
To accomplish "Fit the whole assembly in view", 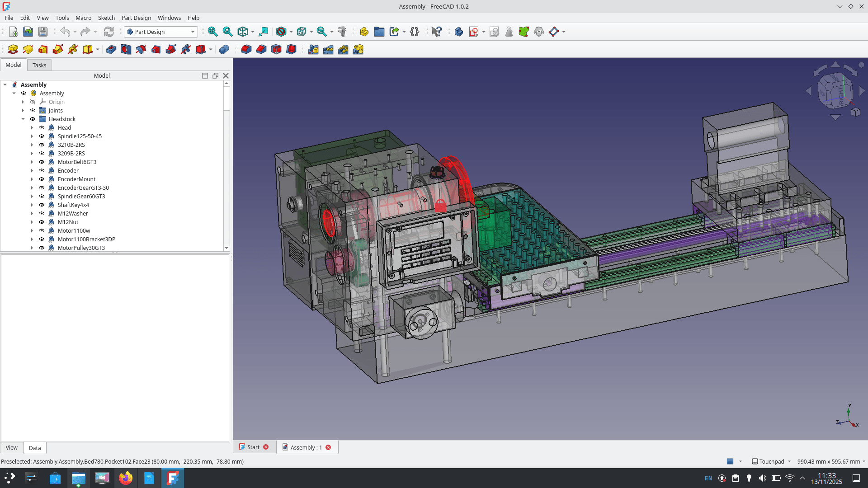I will coord(212,32).
